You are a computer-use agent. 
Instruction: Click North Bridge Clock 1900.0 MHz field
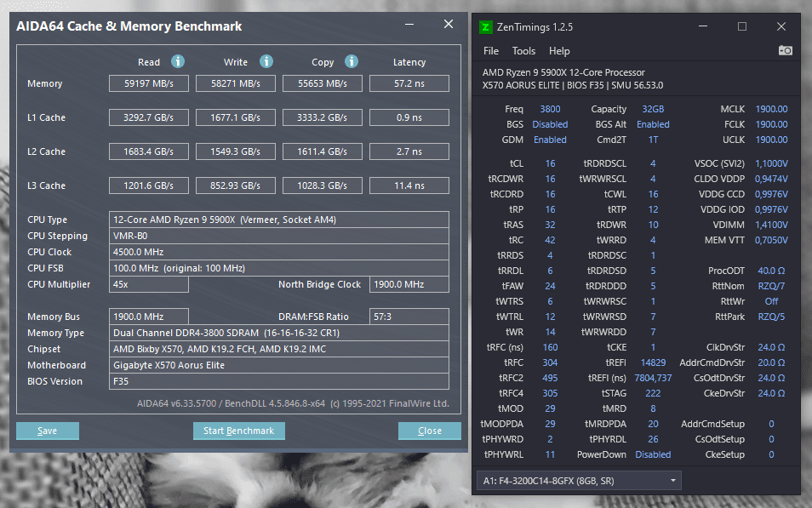pyautogui.click(x=409, y=284)
